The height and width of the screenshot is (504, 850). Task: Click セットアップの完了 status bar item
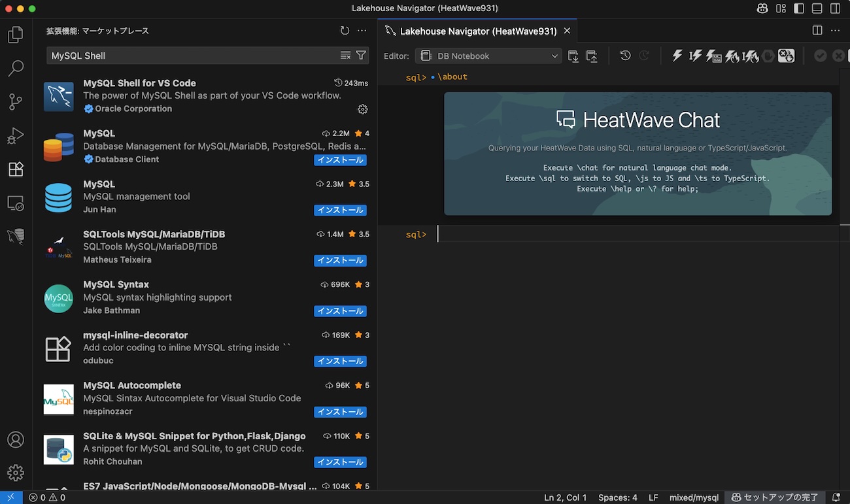775,497
